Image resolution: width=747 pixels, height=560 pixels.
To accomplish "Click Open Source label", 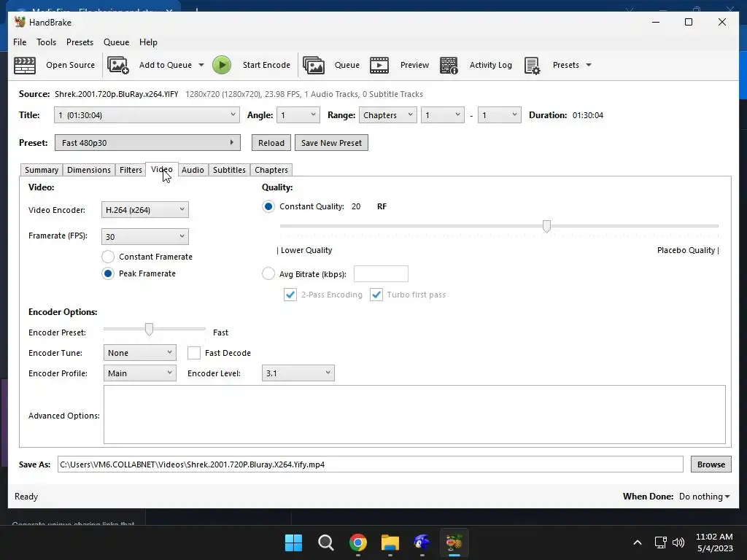I will click(x=71, y=65).
